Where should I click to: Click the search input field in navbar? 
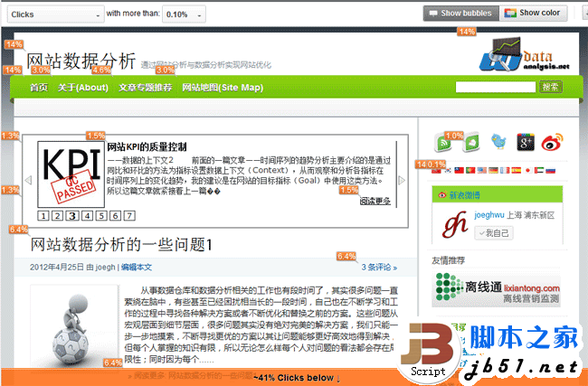click(497, 88)
